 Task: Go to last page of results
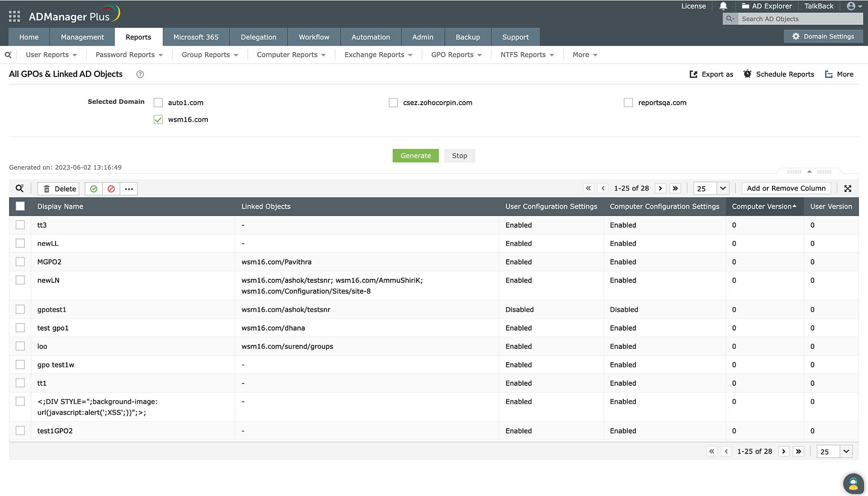coord(675,188)
